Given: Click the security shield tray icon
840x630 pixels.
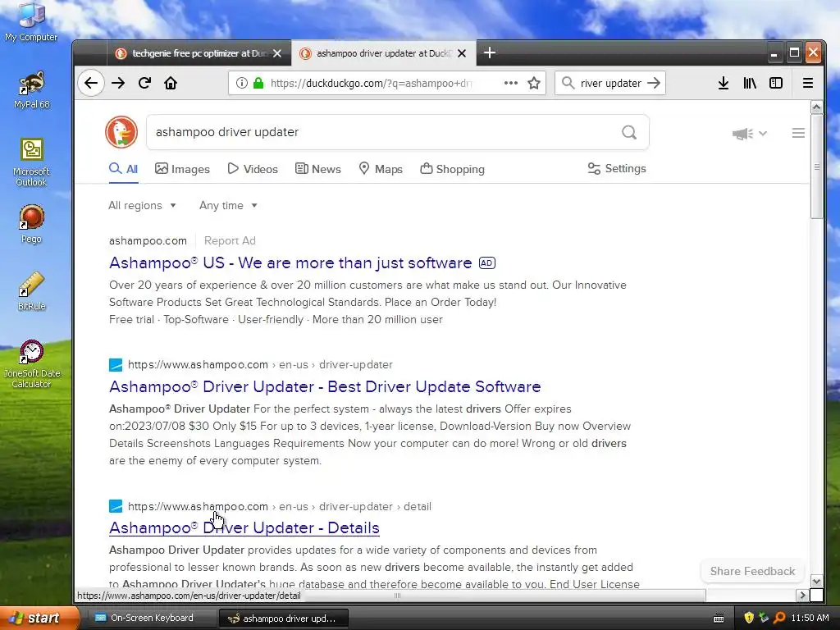Looking at the screenshot, I should (x=749, y=618).
